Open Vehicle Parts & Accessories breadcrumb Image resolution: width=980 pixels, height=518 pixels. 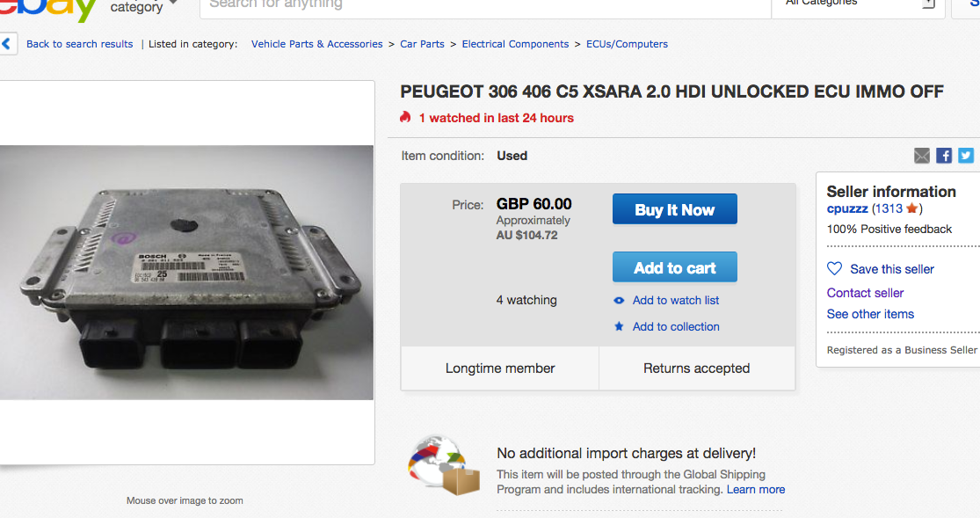click(x=316, y=44)
